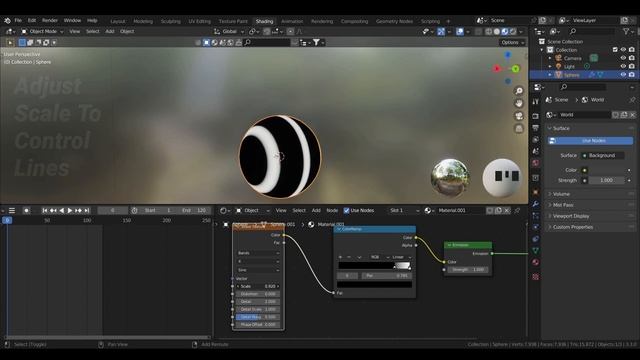Select rendered viewport shading icon
The image size is (640, 360).
point(513,31)
